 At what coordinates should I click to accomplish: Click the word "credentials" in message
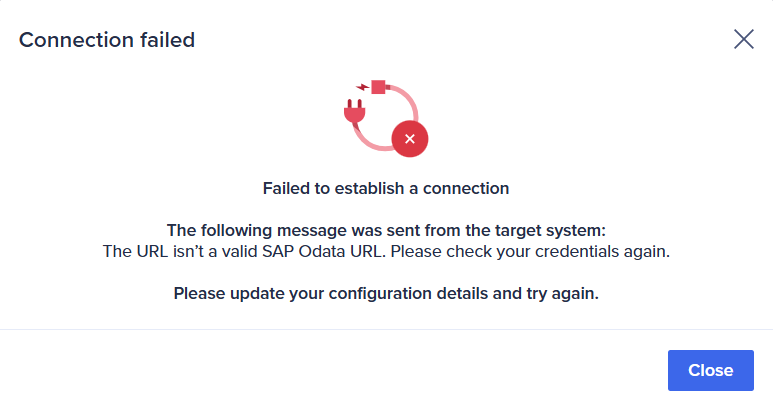pyautogui.click(x=577, y=251)
